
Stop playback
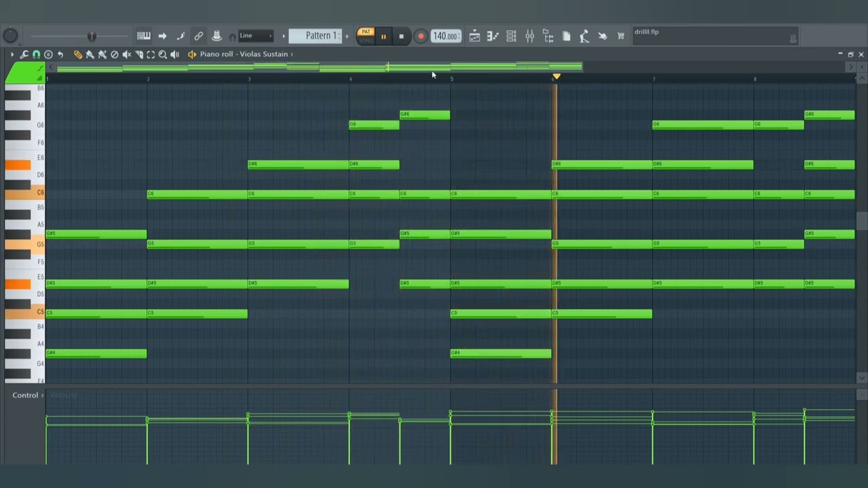(401, 37)
